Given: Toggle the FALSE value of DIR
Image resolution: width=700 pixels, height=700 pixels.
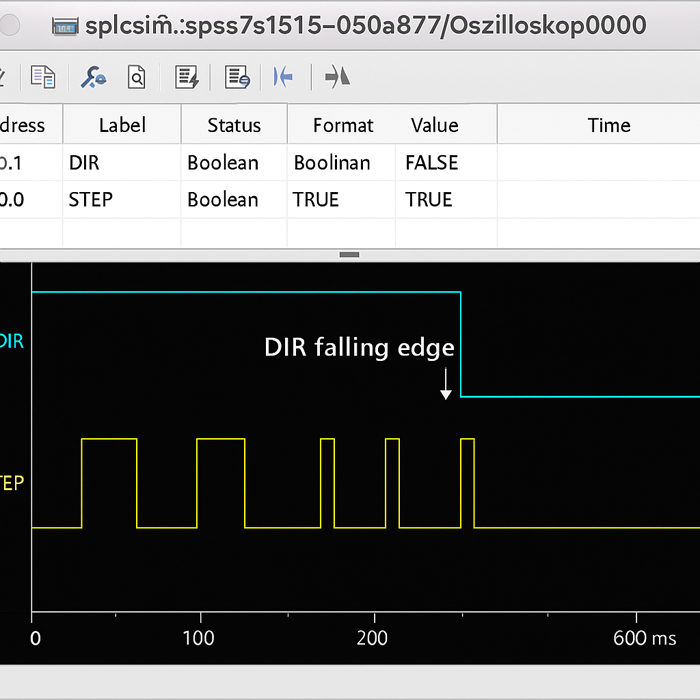Looking at the screenshot, I should (432, 163).
